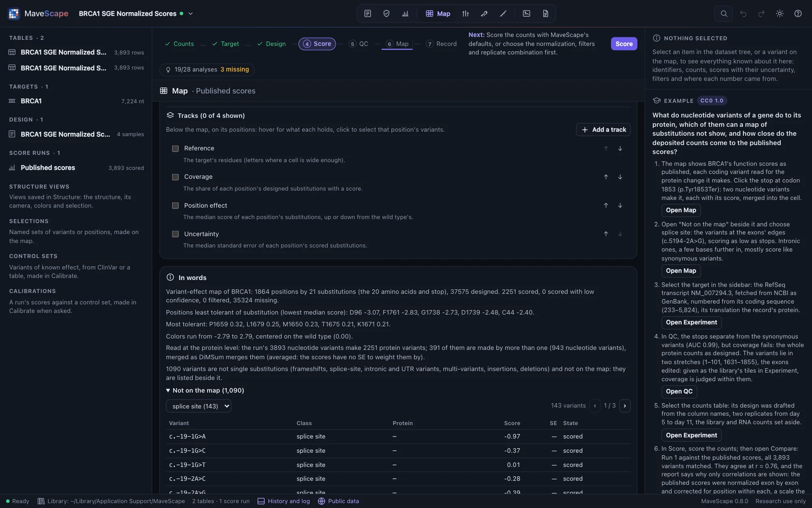
Task: Open the shield check QC view
Action: 387,13
